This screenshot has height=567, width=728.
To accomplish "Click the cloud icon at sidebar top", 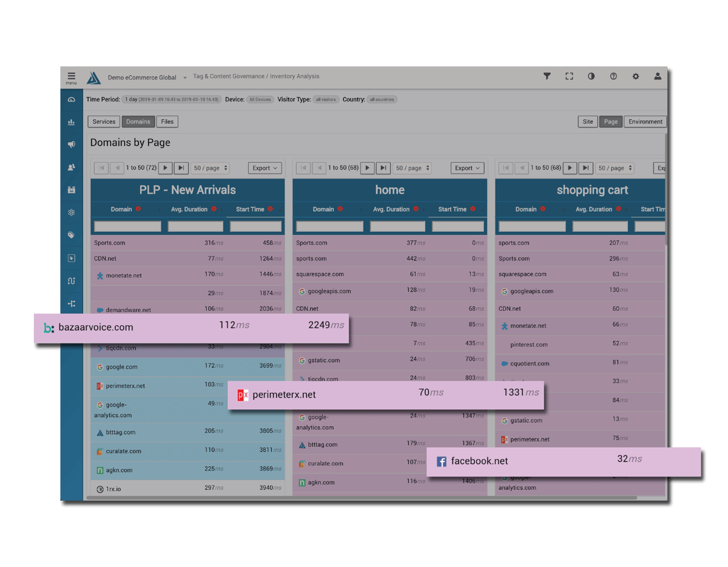I will click(x=72, y=98).
